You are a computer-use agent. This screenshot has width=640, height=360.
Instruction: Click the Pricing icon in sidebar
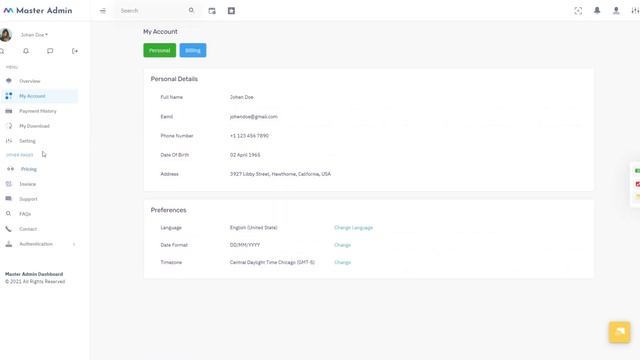[x=10, y=169]
